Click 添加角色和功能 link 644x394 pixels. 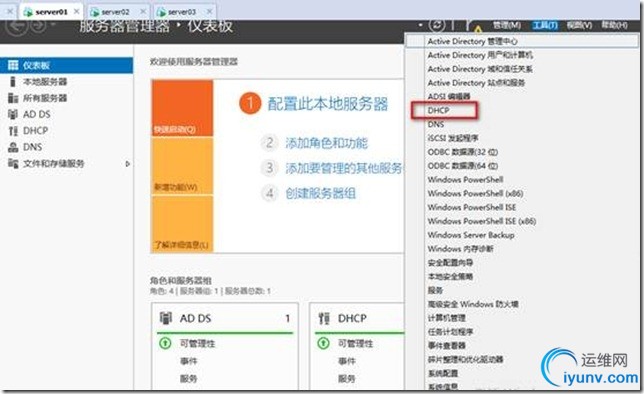327,143
